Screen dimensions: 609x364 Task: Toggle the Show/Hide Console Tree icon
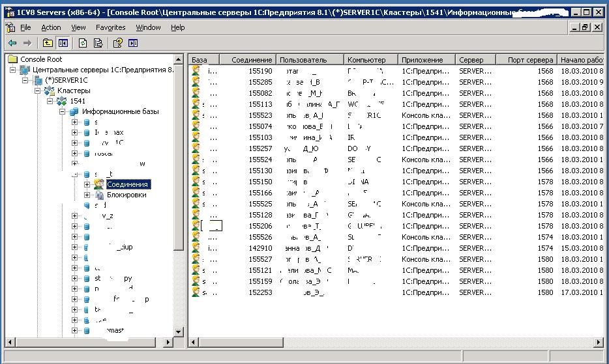[x=63, y=43]
